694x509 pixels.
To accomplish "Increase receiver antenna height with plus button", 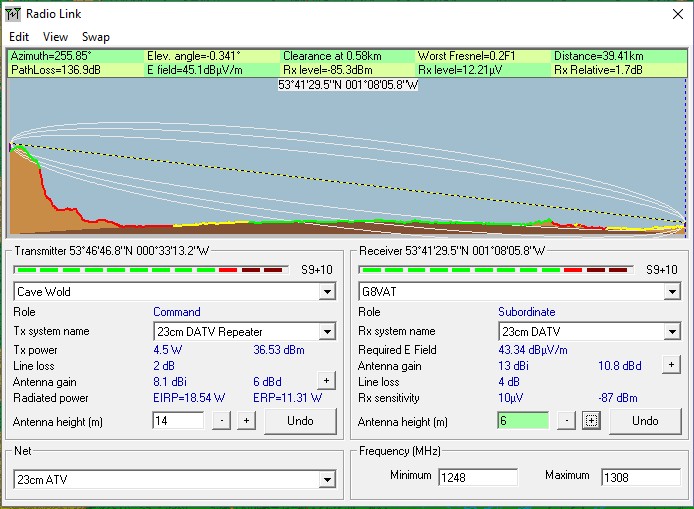I will click(591, 421).
